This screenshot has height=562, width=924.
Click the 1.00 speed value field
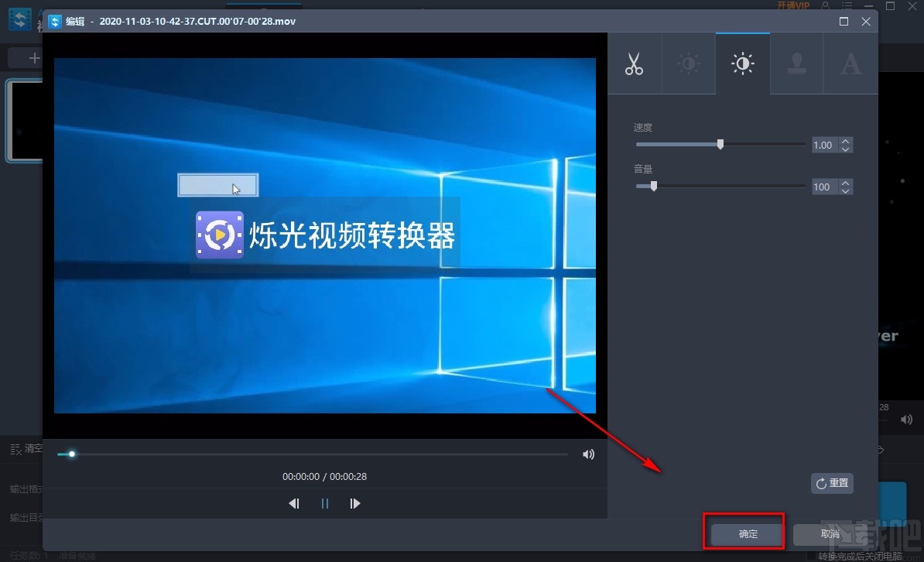coord(823,145)
